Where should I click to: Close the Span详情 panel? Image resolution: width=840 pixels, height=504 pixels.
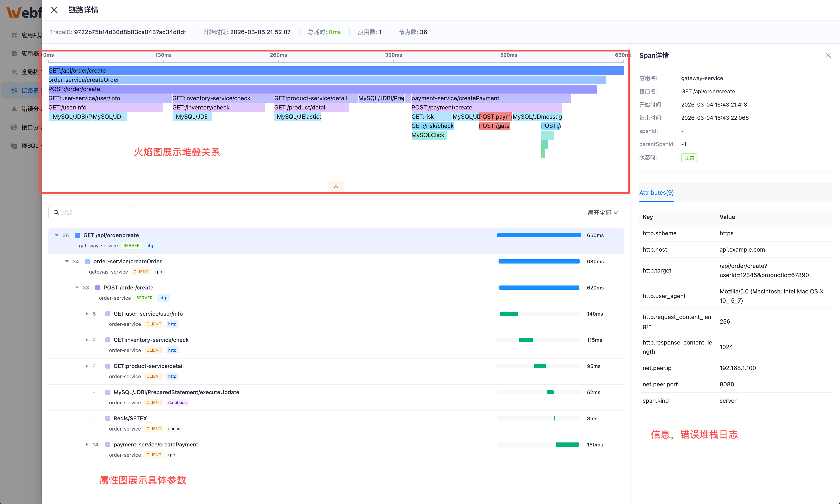pyautogui.click(x=828, y=55)
